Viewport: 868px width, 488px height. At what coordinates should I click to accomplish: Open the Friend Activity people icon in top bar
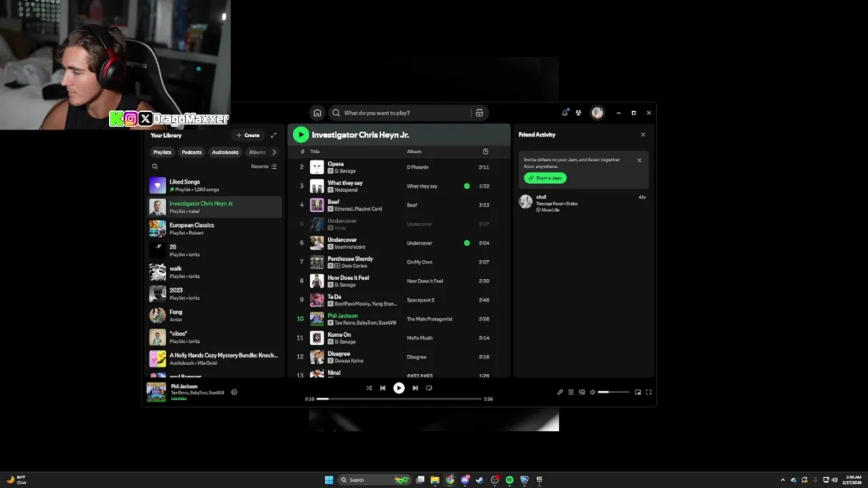click(x=578, y=113)
